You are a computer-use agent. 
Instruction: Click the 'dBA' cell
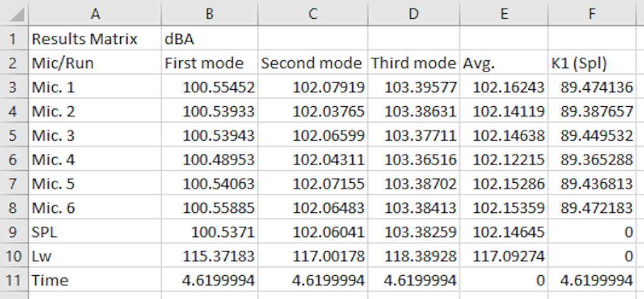point(209,39)
